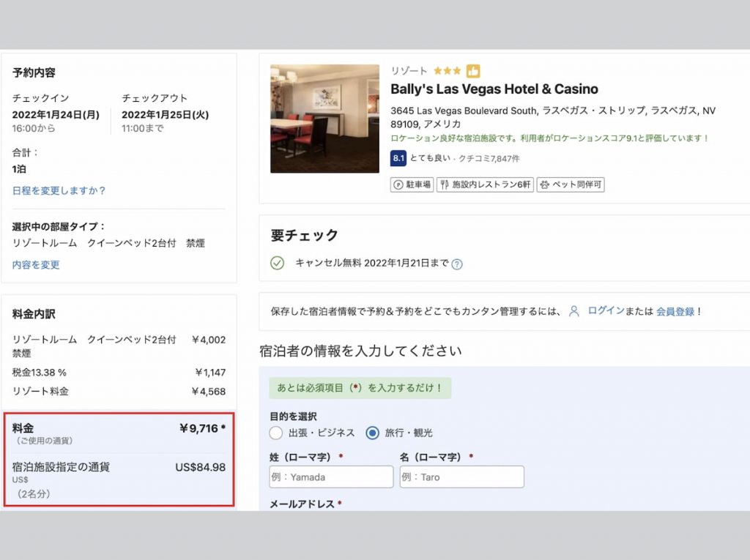Screen dimensions: 750x560
Task: Click the 宿泊者の情報を入力してください heading
Action: pyautogui.click(x=360, y=351)
